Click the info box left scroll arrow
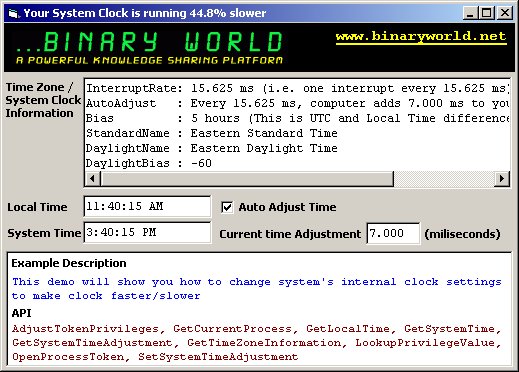 point(93,179)
